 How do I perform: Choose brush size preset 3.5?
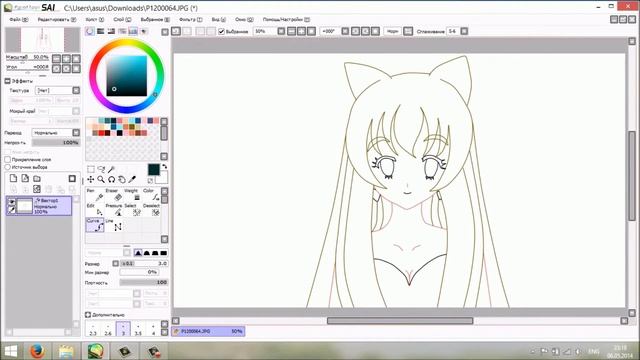tap(138, 329)
